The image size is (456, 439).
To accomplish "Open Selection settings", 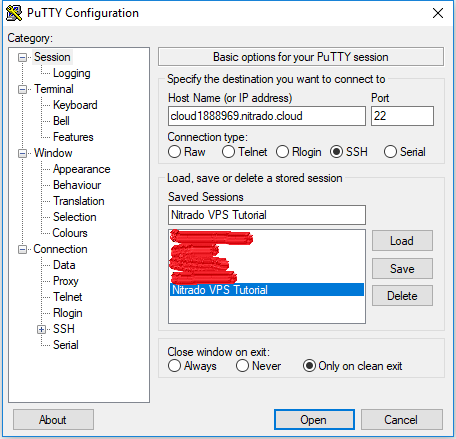I will [x=75, y=217].
